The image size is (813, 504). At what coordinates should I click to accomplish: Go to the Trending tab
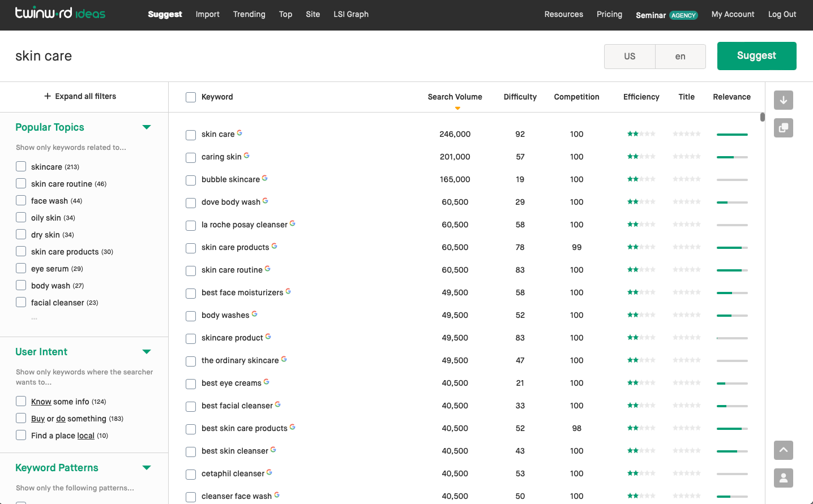coord(249,14)
